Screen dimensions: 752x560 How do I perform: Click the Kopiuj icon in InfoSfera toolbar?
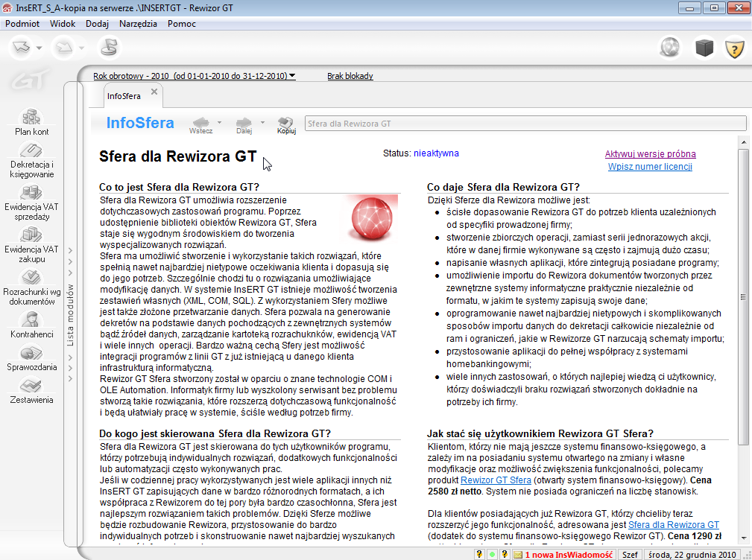(286, 124)
